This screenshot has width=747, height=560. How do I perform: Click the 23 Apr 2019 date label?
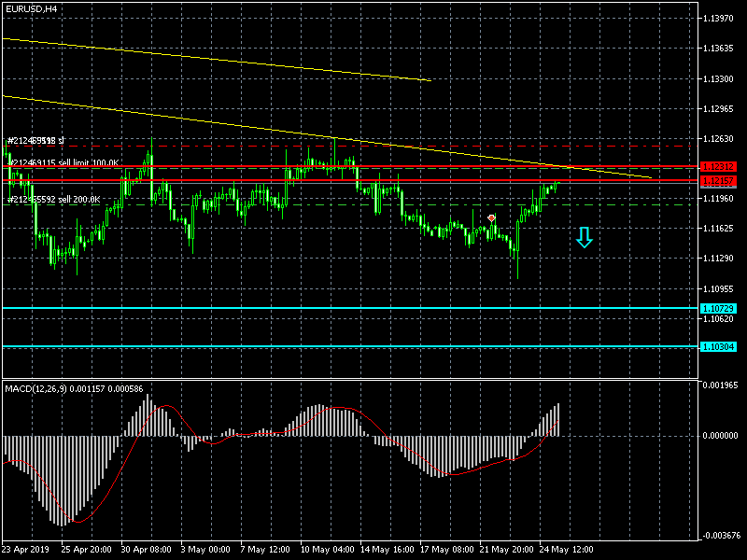click(25, 550)
